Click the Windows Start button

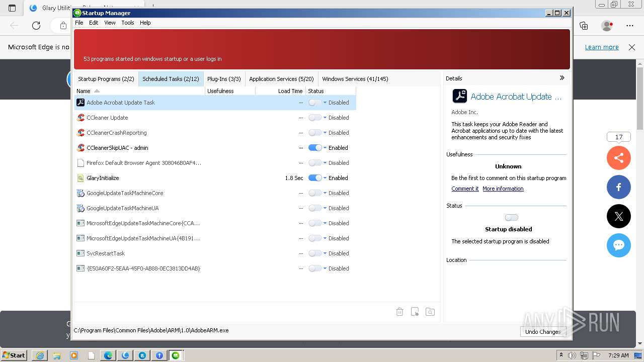click(14, 355)
